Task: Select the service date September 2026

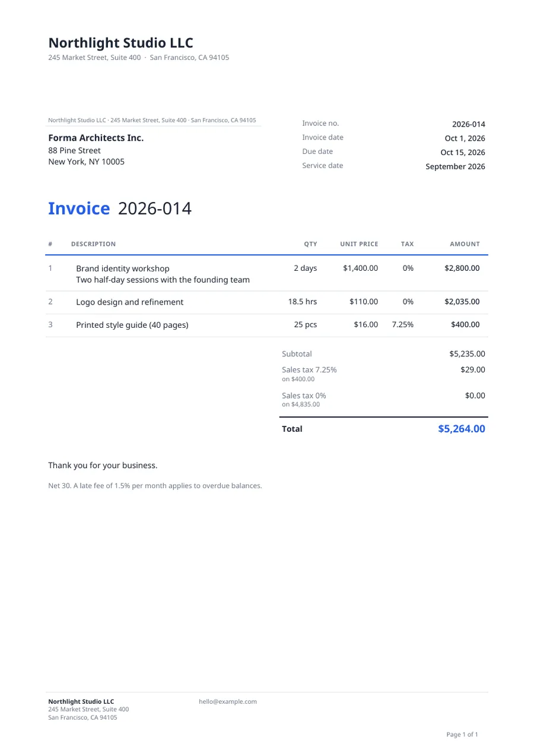Action: [455, 166]
